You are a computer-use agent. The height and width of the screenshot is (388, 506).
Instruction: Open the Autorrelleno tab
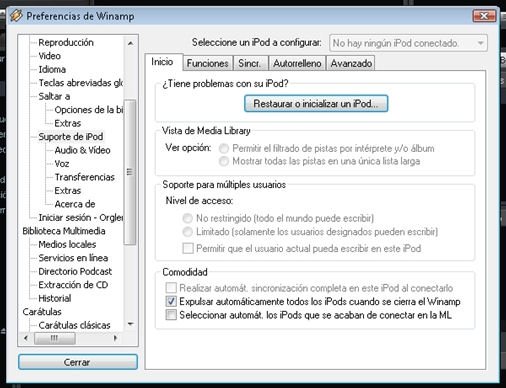tap(297, 63)
